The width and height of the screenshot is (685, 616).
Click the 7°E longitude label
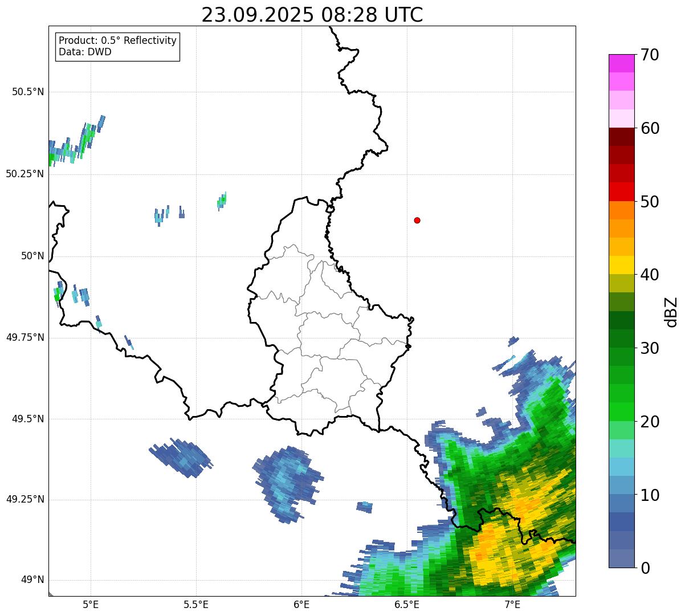click(x=512, y=604)
